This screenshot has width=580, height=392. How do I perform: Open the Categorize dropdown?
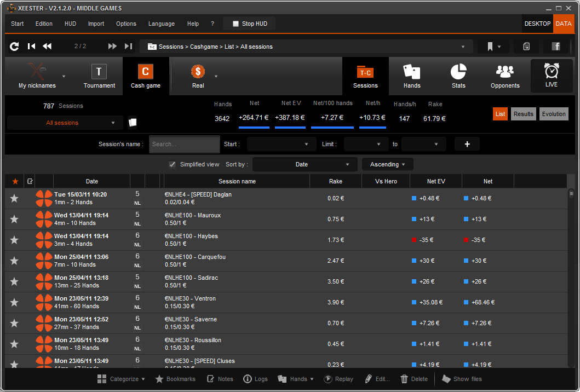[121, 378]
